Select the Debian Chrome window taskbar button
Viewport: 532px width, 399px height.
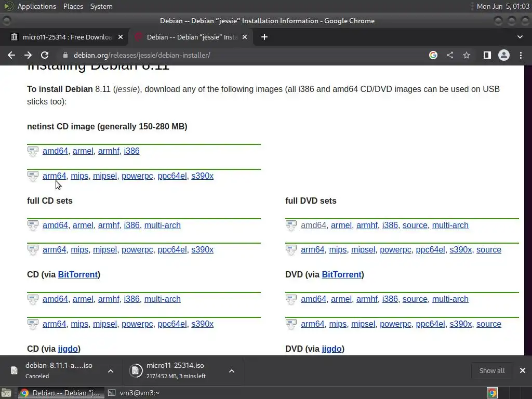[x=60, y=393]
